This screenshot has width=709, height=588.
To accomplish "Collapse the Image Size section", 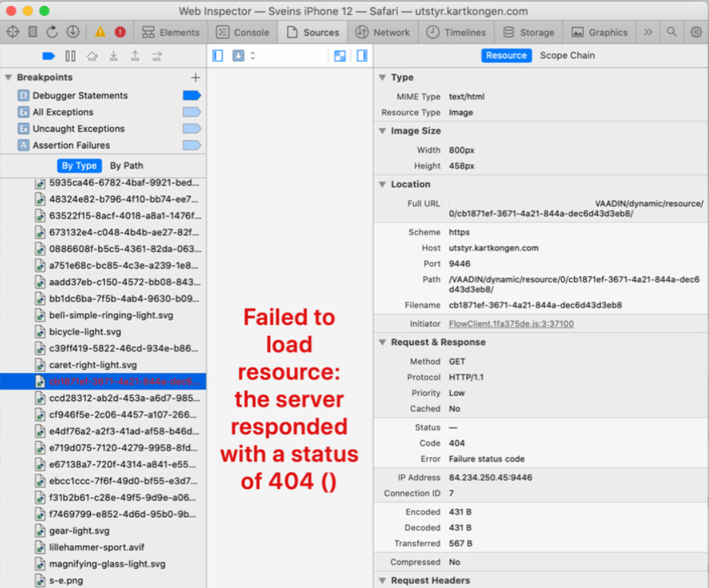I will 382,131.
